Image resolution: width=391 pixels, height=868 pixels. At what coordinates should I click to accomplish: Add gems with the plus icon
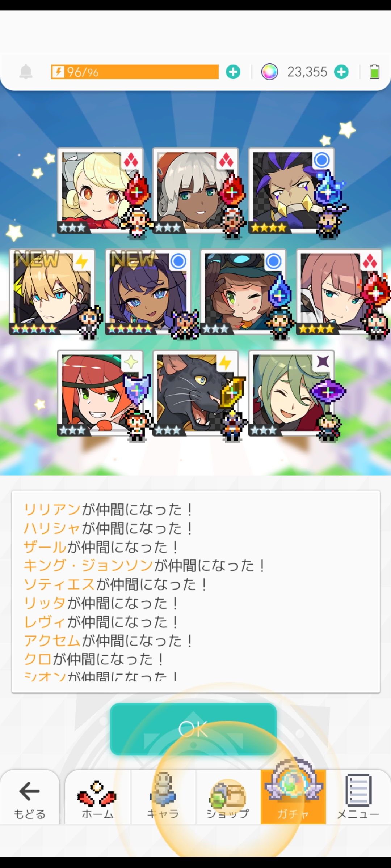[x=341, y=72]
